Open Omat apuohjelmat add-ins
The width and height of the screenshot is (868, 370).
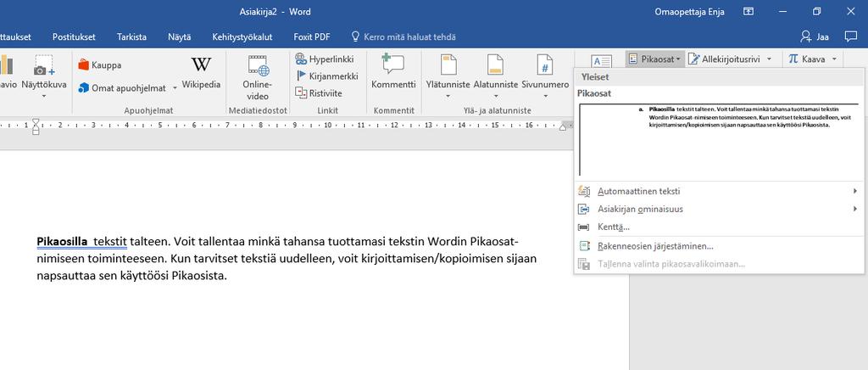(122, 87)
